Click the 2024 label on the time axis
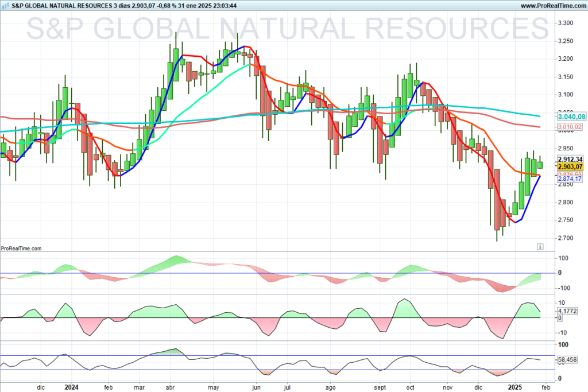This screenshot has height=392, width=588. 71,387
